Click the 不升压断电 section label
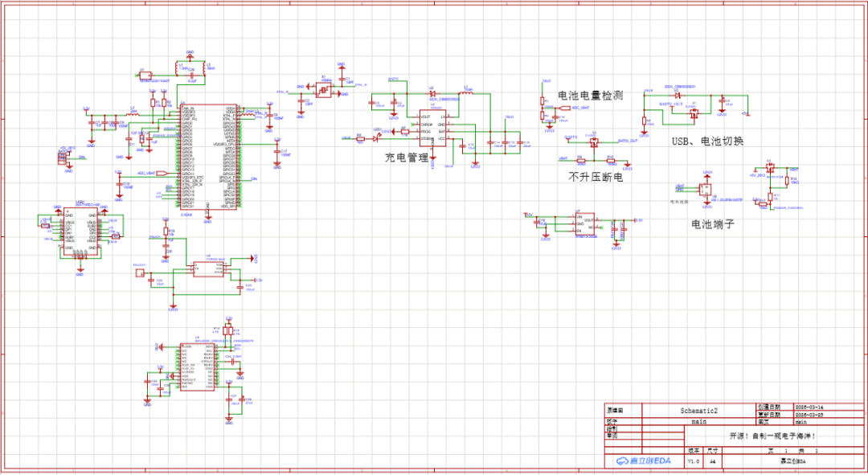Screen dimensions: 868x475 tap(596, 178)
